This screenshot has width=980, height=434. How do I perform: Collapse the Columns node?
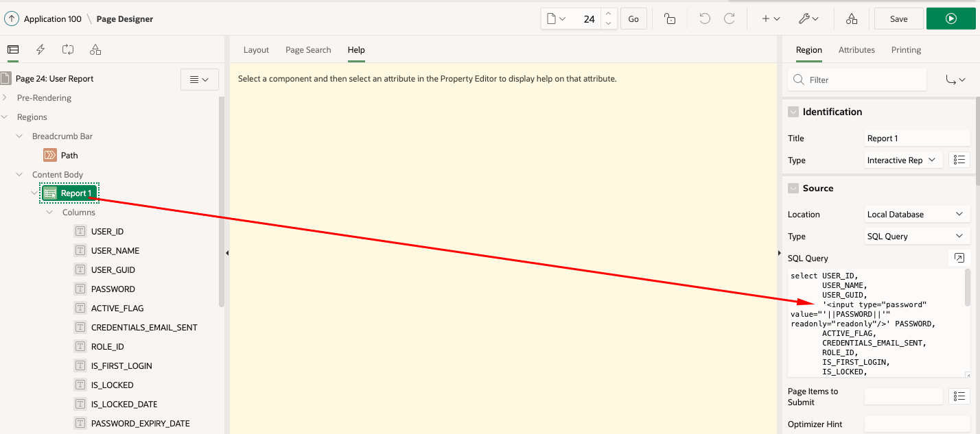[49, 213]
